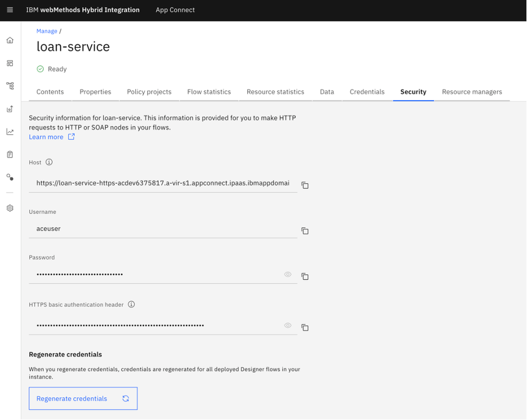The height and width of the screenshot is (420, 527).
Task: Click the info icon next to Host
Action: pos(49,162)
